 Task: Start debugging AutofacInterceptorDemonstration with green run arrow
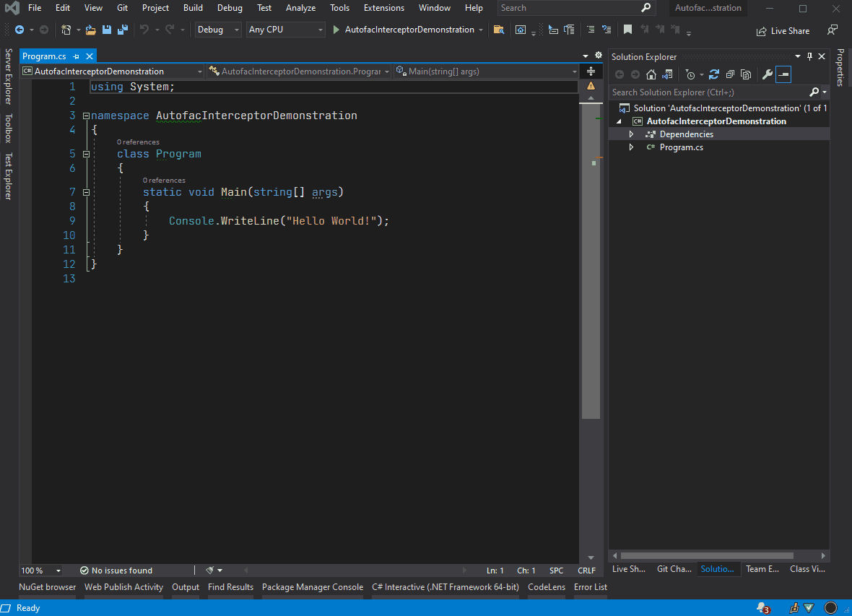pyautogui.click(x=335, y=30)
